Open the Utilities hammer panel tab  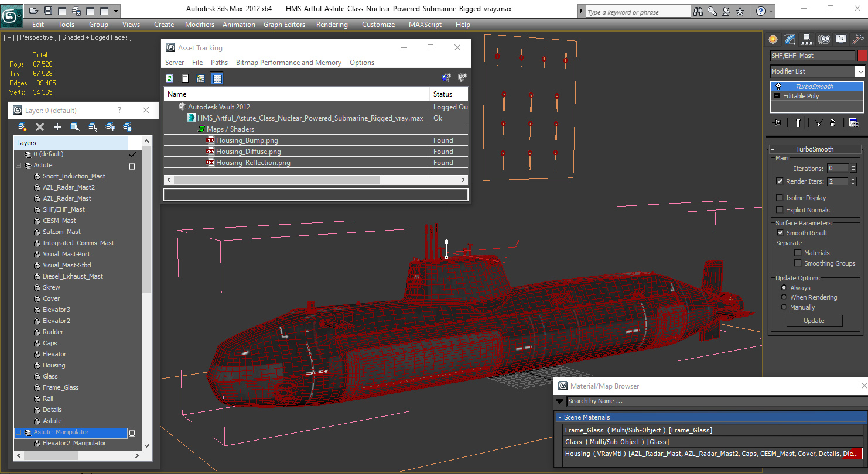(x=858, y=39)
